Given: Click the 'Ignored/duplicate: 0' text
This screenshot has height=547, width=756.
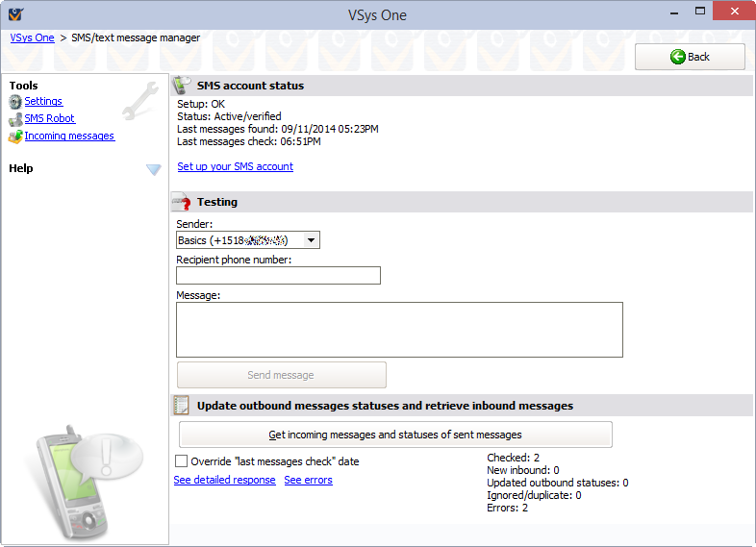Looking at the screenshot, I should pos(534,495).
